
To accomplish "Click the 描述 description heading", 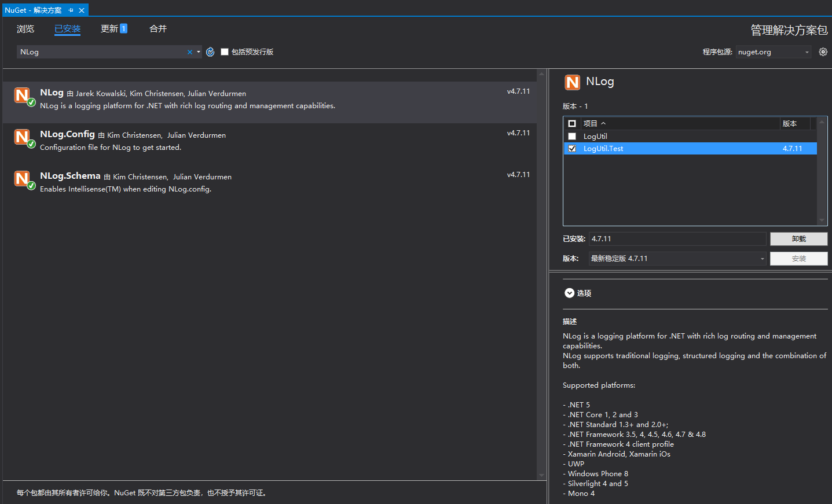I will [x=570, y=322].
